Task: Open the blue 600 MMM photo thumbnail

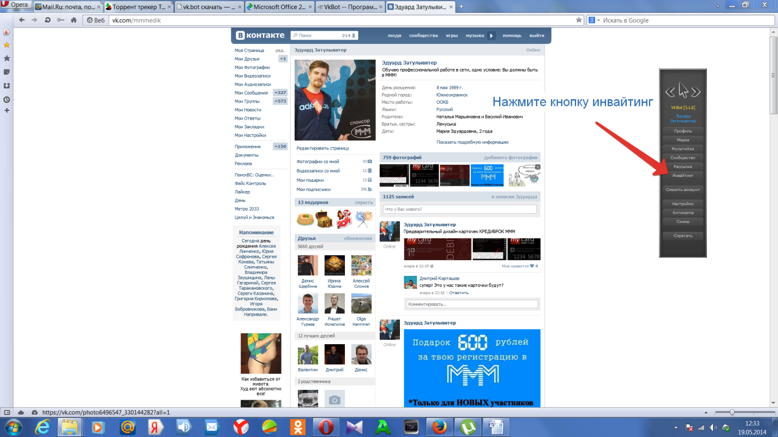Action: [487, 175]
